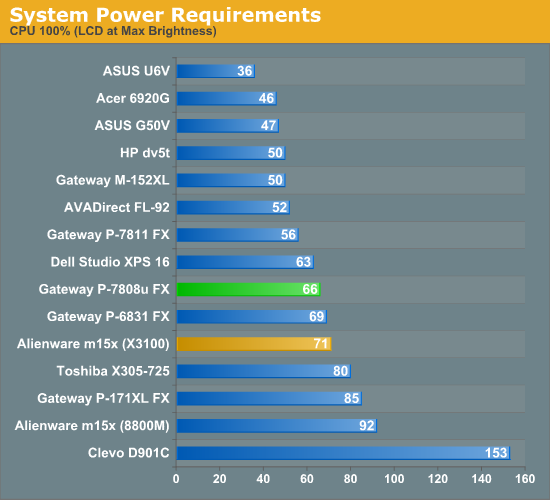
Task: Click x-axis tick label 40
Action: (x=263, y=479)
